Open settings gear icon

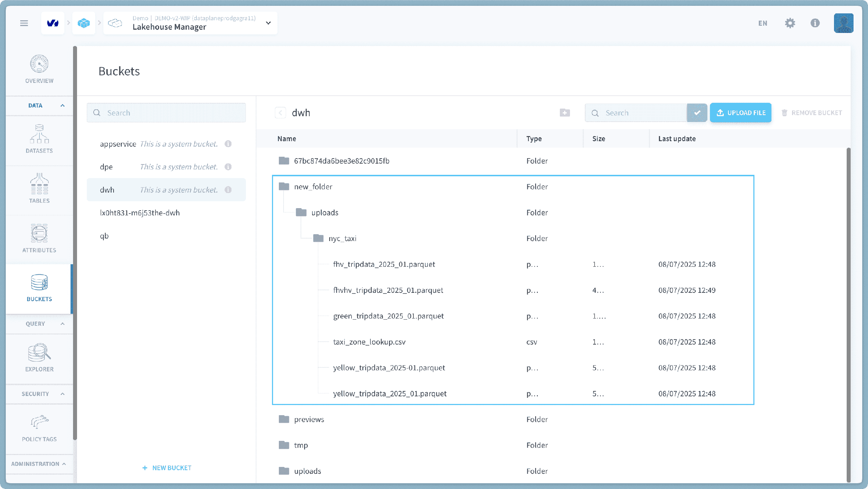click(790, 23)
